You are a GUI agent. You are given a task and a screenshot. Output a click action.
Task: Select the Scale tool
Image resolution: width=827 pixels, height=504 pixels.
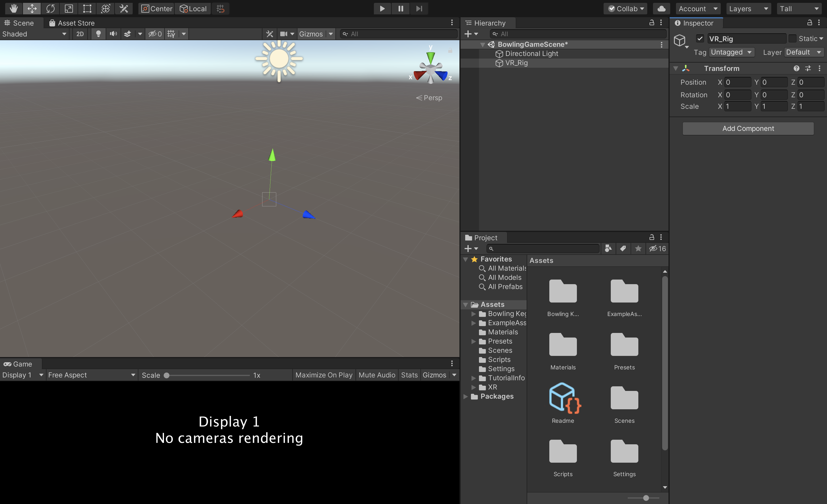[68, 8]
